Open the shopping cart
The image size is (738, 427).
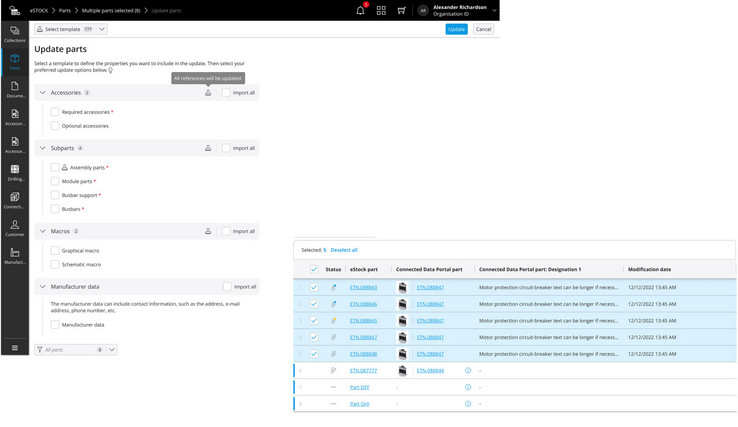click(x=401, y=11)
